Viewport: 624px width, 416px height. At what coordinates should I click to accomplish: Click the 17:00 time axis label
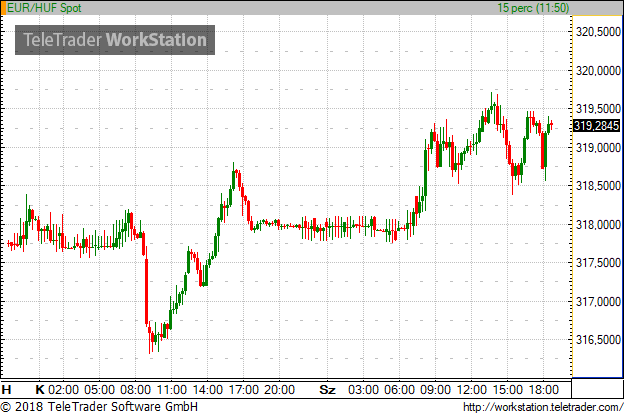click(244, 389)
